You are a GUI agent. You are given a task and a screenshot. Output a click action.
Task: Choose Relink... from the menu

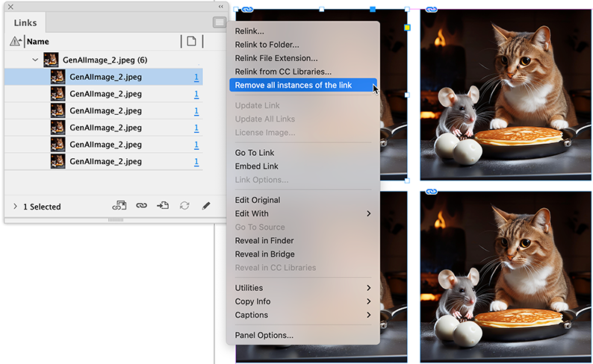303,31
